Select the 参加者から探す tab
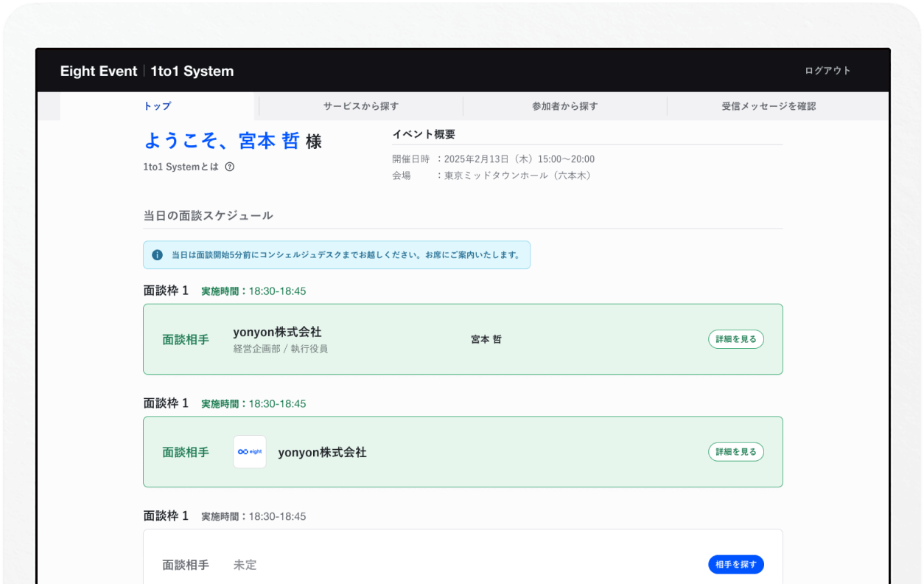Image resolution: width=924 pixels, height=584 pixels. click(x=565, y=106)
